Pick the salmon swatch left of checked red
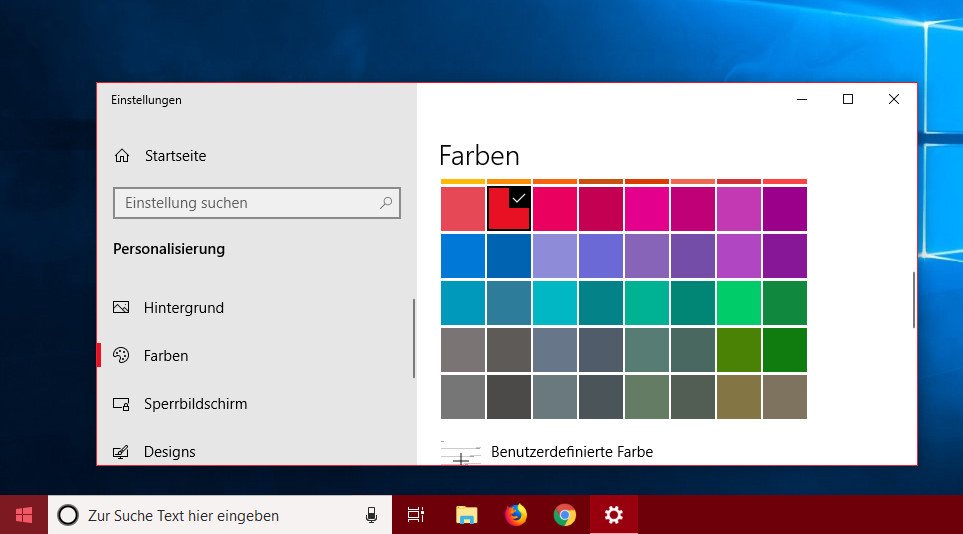963x534 pixels. [462, 209]
